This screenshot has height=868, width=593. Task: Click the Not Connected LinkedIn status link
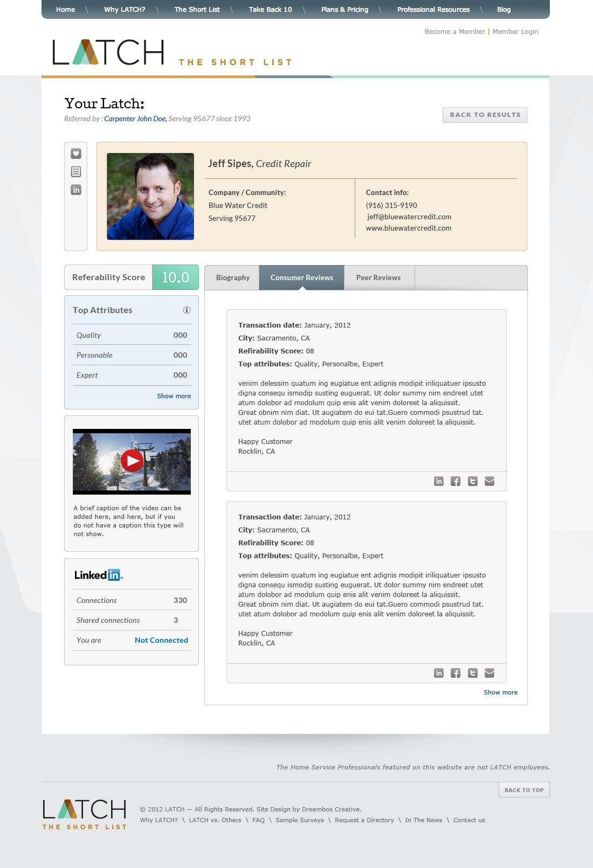[162, 640]
